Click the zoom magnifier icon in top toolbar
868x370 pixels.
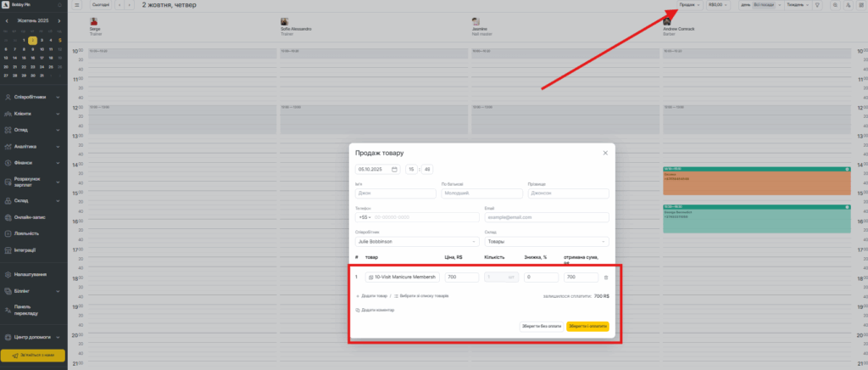click(x=836, y=5)
